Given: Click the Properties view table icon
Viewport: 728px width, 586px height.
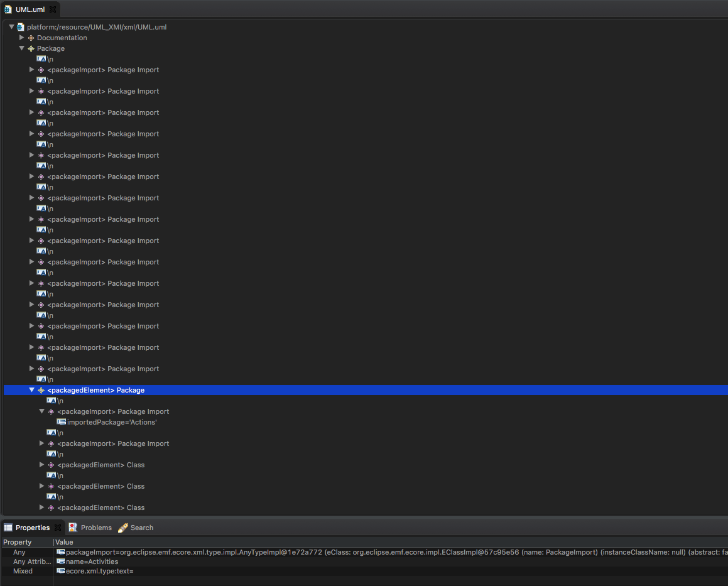Looking at the screenshot, I should click(x=8, y=528).
